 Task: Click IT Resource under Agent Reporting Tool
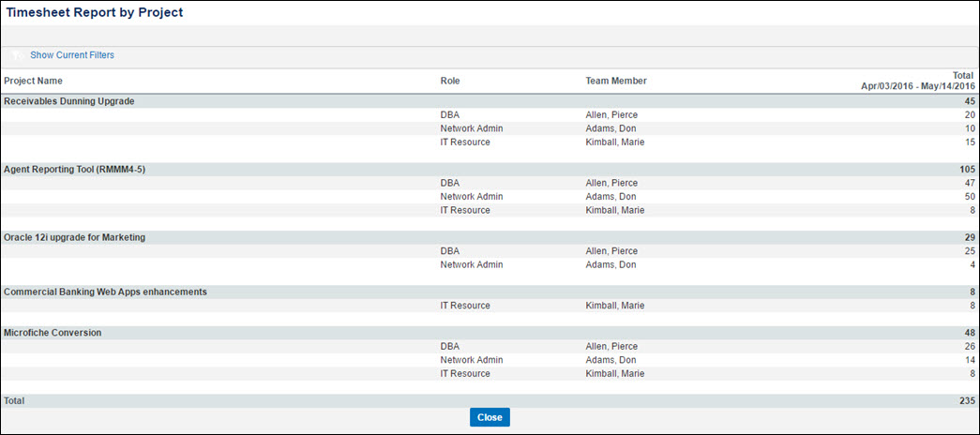[x=466, y=211]
